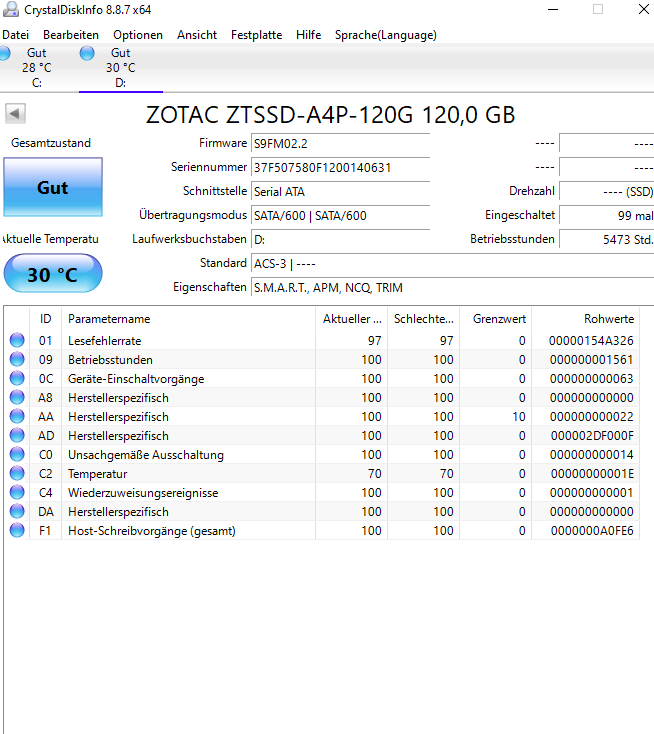
Task: Select Host-Schreibvorgänge (gesamt) parameter name
Action: tap(152, 531)
